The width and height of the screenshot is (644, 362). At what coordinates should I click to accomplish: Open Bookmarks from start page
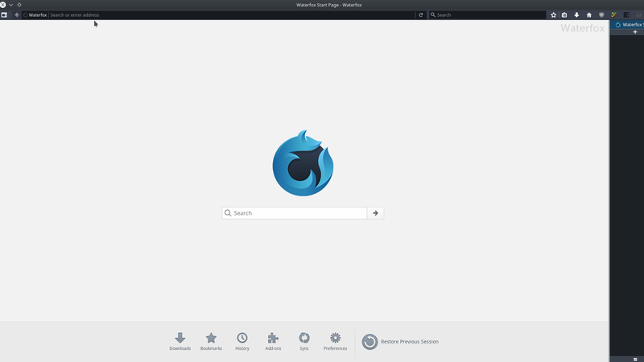211,341
